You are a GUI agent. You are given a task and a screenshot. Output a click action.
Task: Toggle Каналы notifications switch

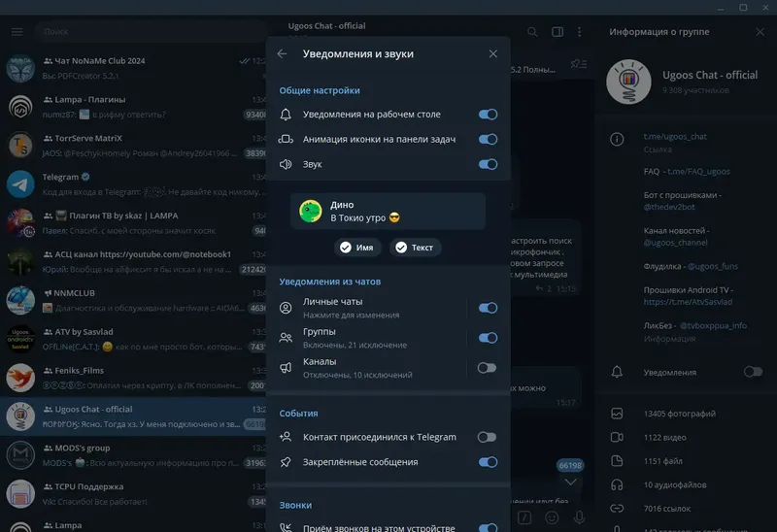[487, 368]
